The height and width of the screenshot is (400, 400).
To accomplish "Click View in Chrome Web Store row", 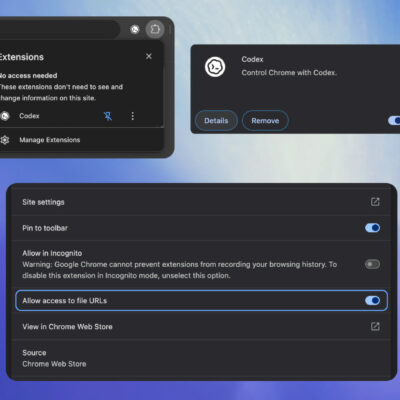I will (x=201, y=327).
